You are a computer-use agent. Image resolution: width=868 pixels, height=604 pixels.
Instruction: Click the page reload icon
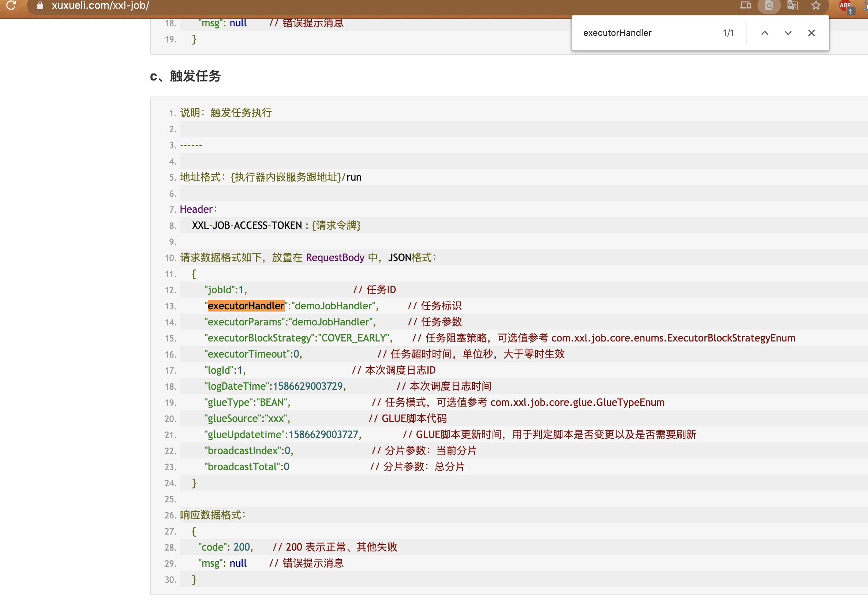point(11,5)
